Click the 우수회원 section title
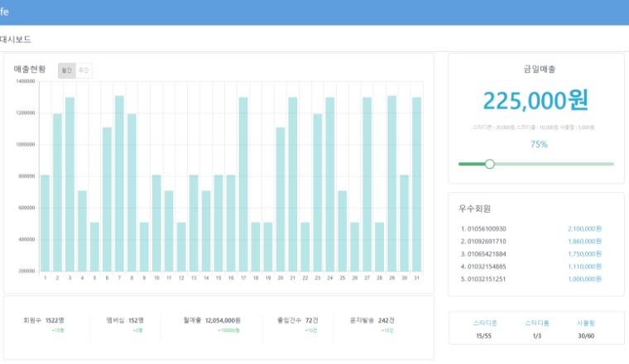 pos(475,208)
